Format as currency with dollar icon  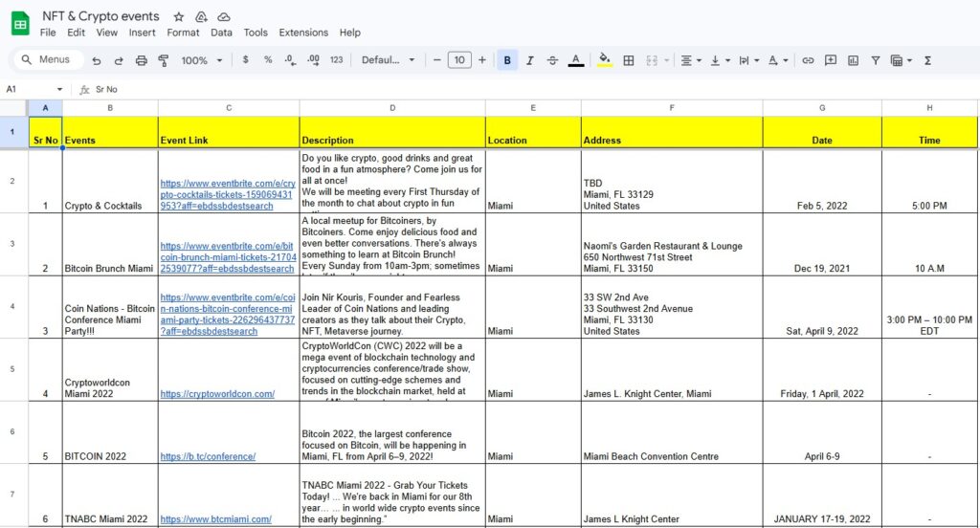pos(246,60)
